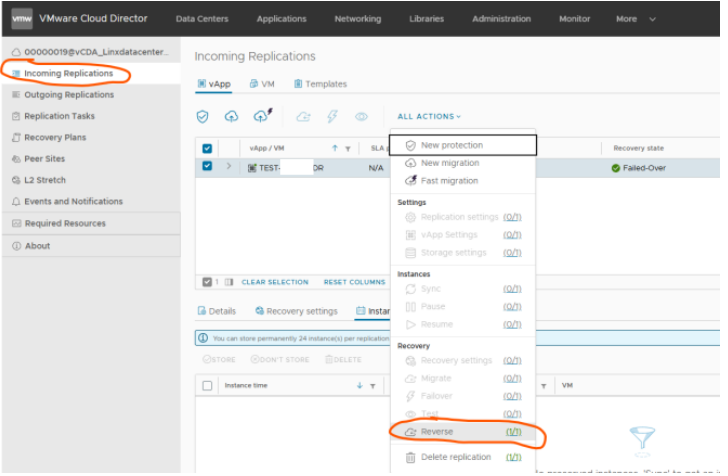Open the More menu in top navigation
The width and height of the screenshot is (728, 476).
point(636,19)
